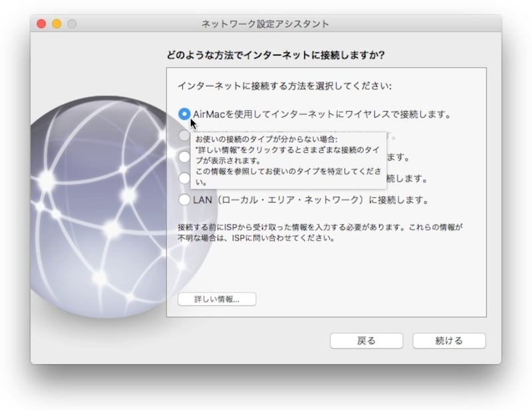Screen dimensions: 532x410
Task: Select the fourth connection method radio button
Action: tap(183, 177)
